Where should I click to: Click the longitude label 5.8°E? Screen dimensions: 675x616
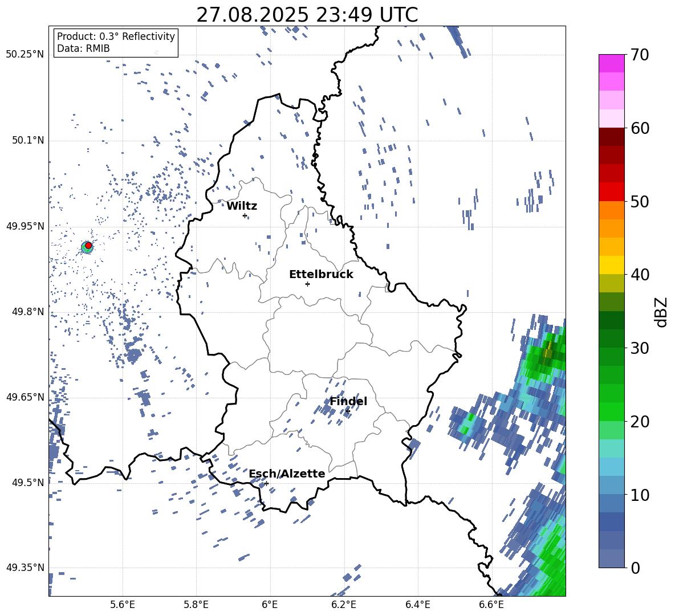[196, 605]
